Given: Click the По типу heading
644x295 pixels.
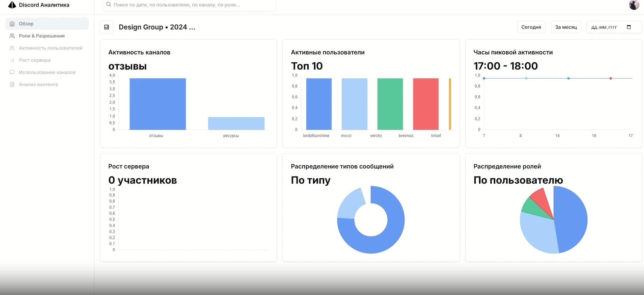Looking at the screenshot, I should click(x=311, y=180).
